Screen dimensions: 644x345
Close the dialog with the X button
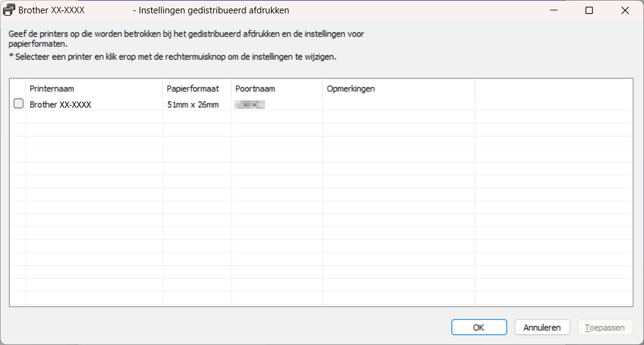(x=625, y=10)
